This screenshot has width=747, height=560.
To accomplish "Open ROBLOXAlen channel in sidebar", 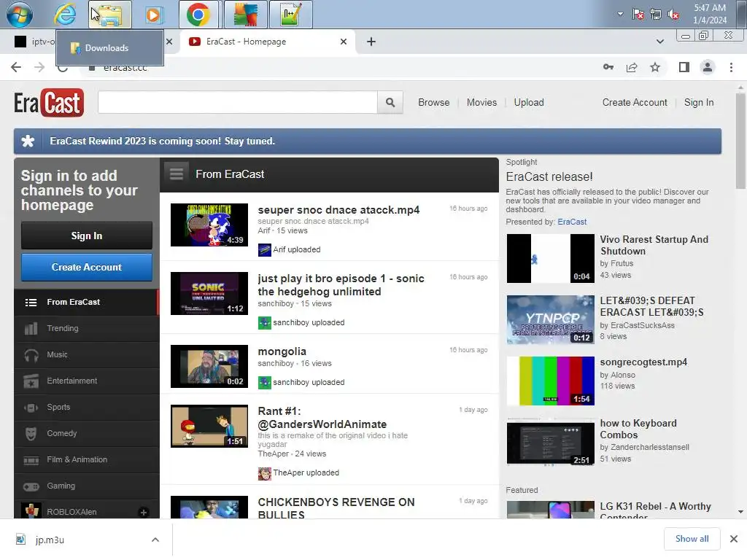I will pyautogui.click(x=71, y=511).
